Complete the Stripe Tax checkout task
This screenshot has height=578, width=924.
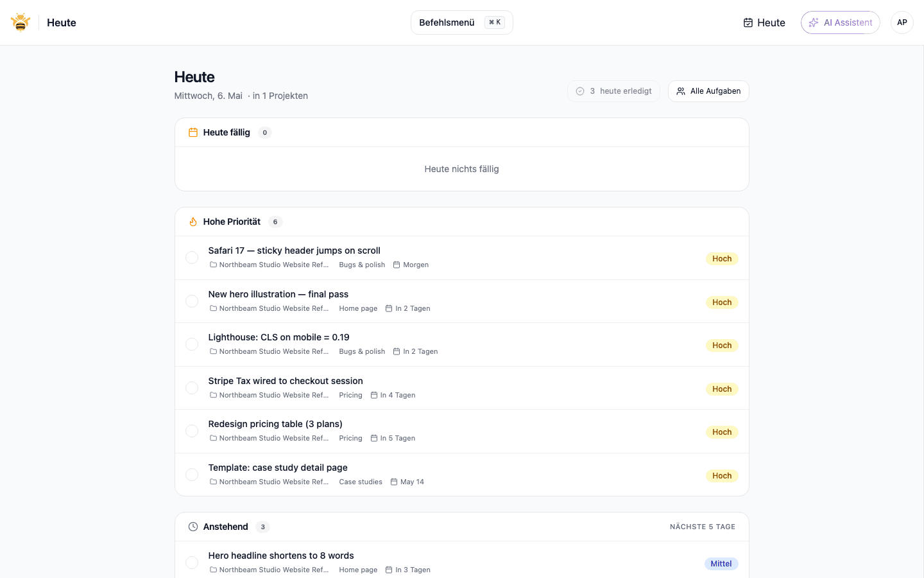coord(192,388)
